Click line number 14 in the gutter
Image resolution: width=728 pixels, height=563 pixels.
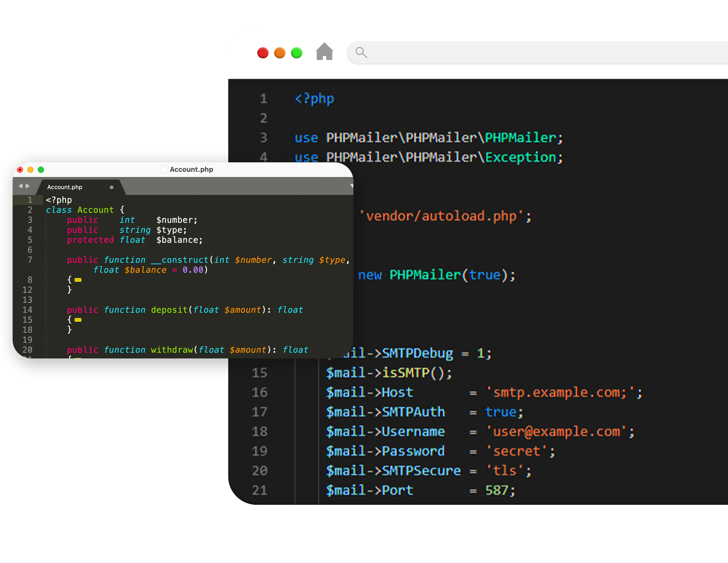coord(27,310)
